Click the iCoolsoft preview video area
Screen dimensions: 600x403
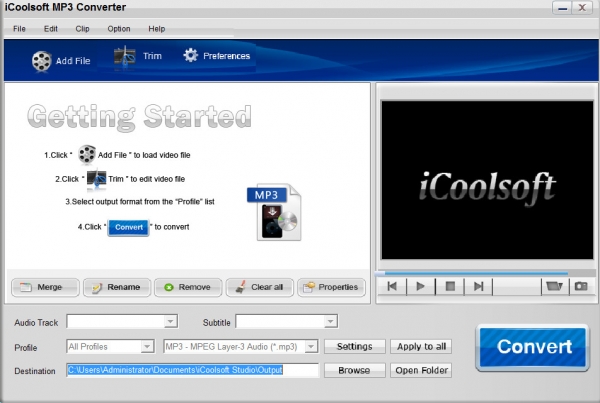pos(487,180)
